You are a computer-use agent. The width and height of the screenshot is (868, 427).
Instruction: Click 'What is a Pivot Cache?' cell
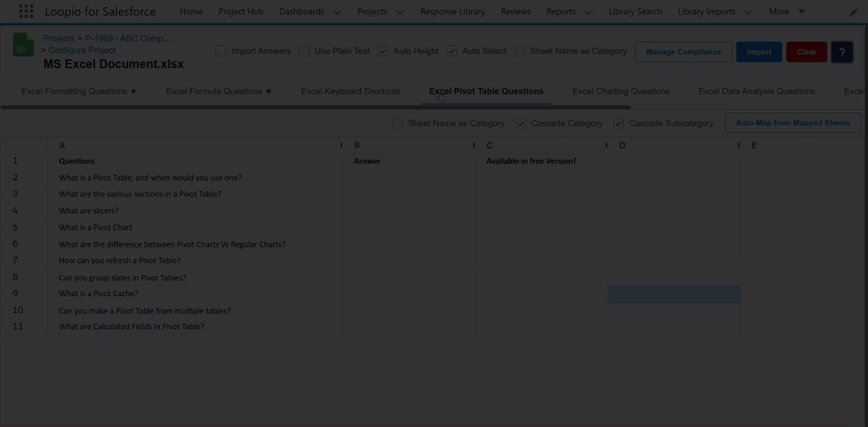195,294
